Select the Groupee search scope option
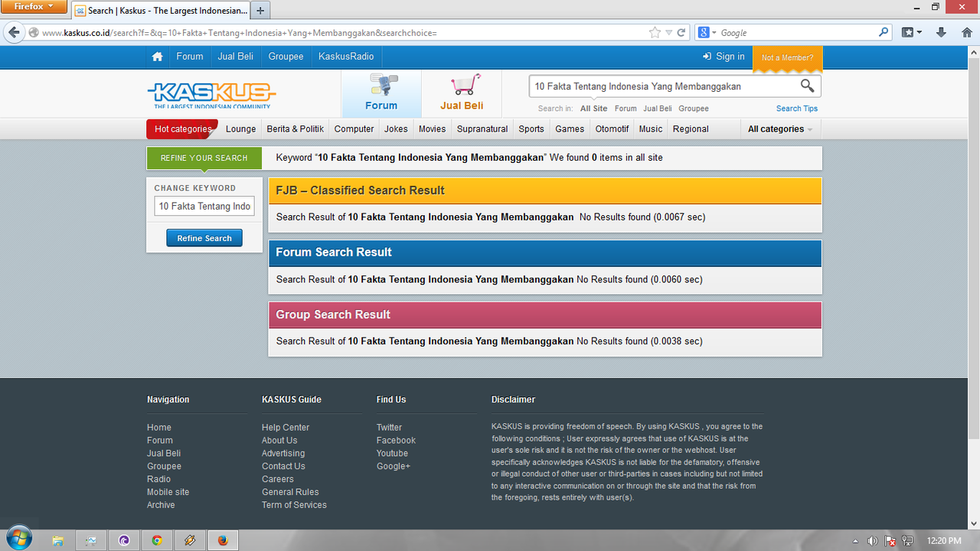The height and width of the screenshot is (551, 980). (x=694, y=109)
